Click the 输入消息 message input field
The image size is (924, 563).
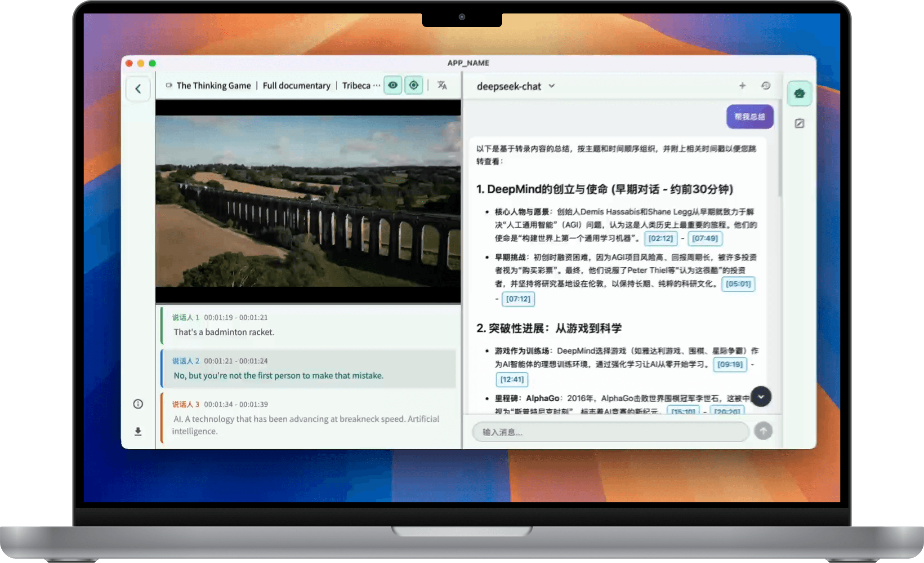click(610, 432)
